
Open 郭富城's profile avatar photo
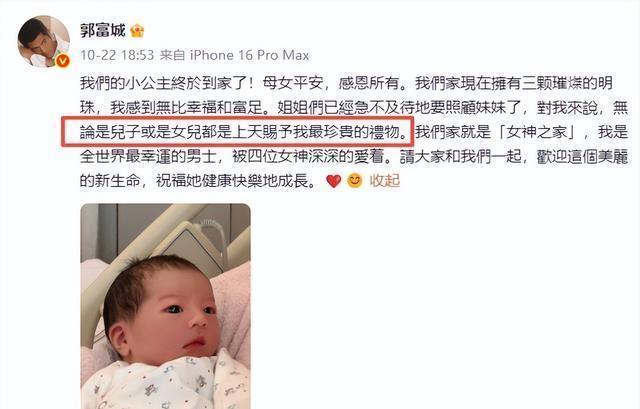(x=43, y=41)
